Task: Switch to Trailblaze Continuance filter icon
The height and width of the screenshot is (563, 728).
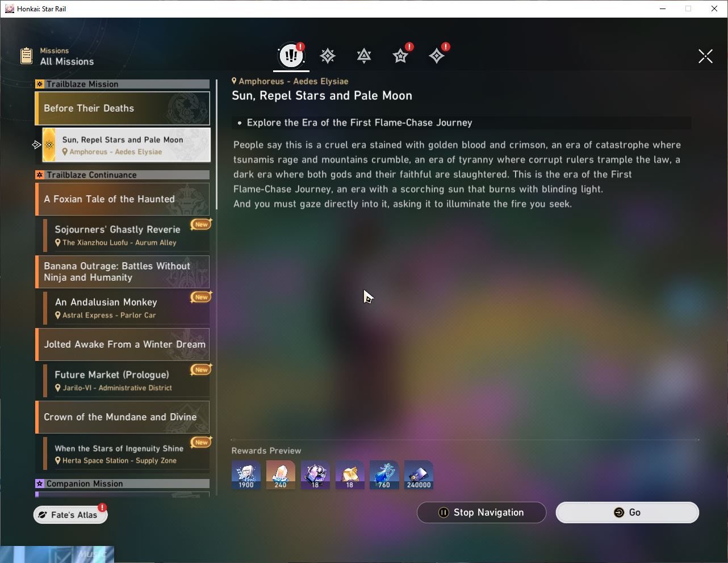Action: pyautogui.click(x=364, y=56)
